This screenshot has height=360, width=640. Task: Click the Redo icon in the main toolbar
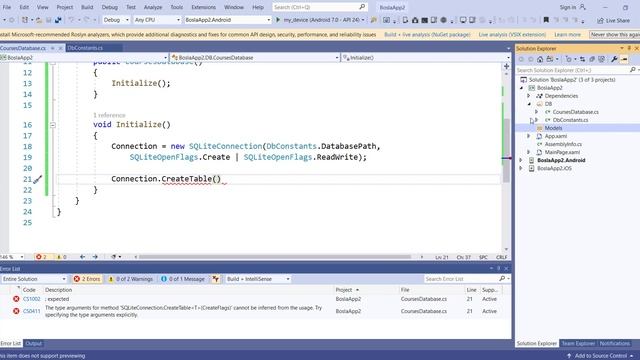click(x=87, y=20)
